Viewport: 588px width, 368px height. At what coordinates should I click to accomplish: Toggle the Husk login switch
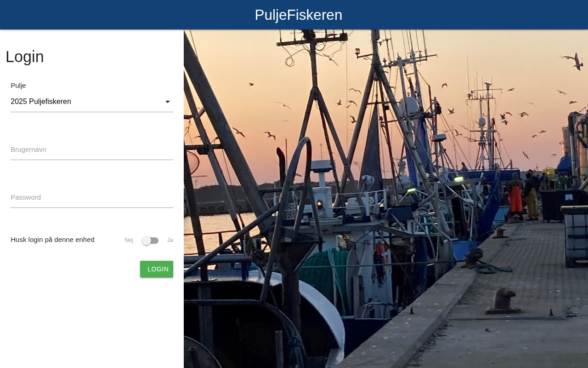tap(150, 241)
